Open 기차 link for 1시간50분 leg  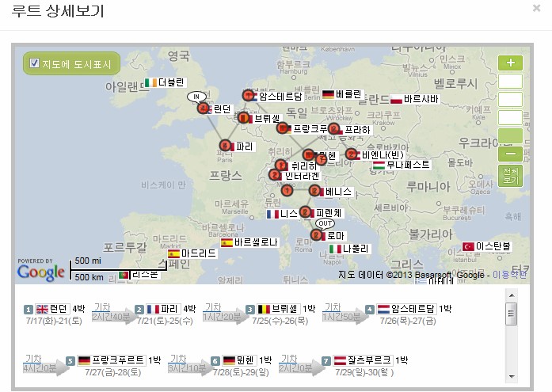[x=333, y=307]
